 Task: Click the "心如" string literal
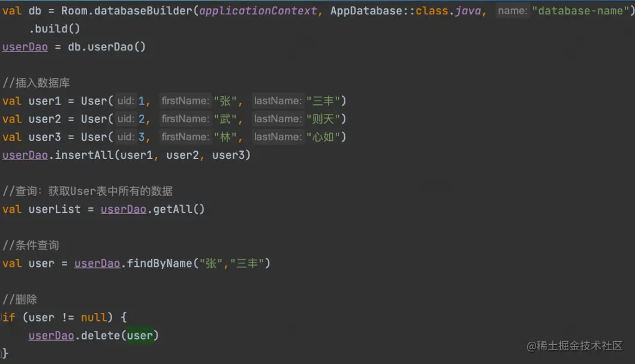323,137
